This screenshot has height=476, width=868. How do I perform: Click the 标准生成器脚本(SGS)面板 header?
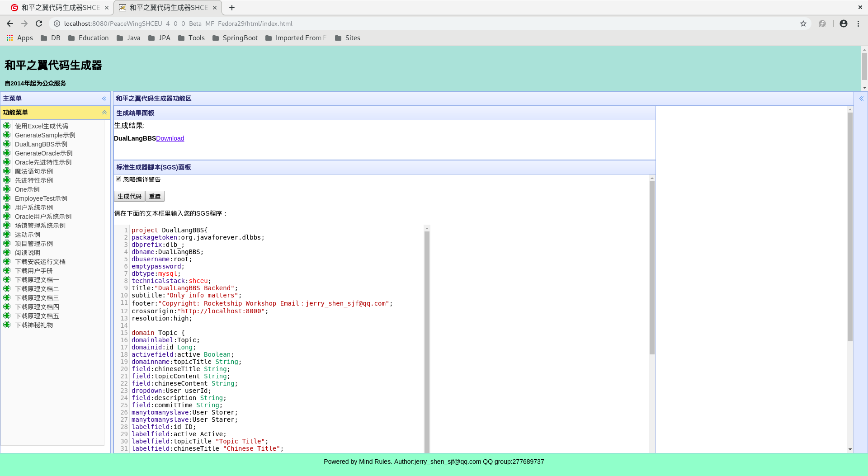click(384, 167)
